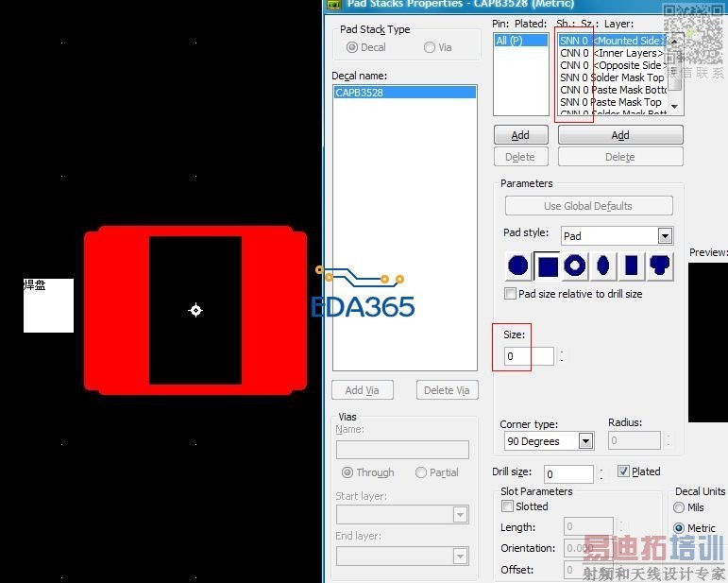Click the Add Via button
This screenshot has height=583, width=728.
363,390
